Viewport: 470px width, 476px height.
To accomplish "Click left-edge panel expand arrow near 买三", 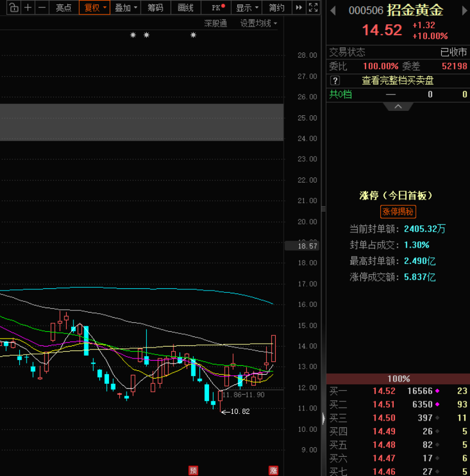I will click(324, 418).
